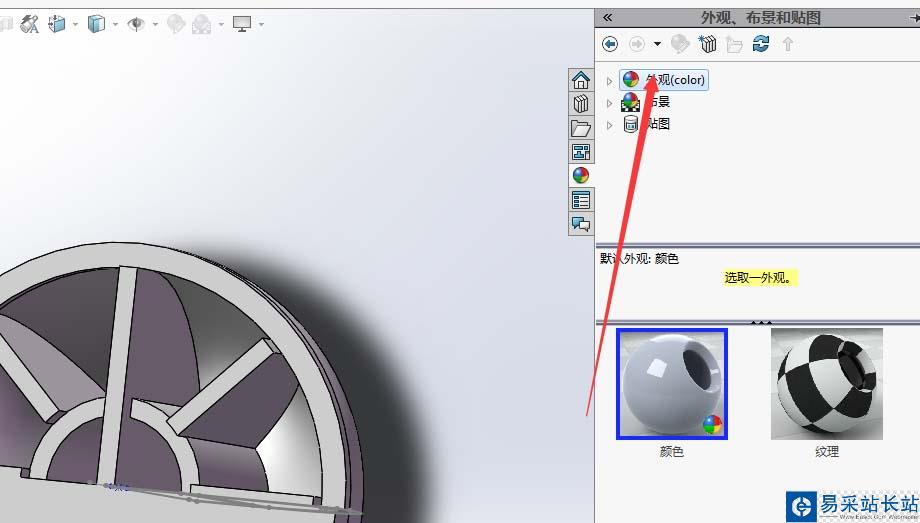Select the 颜色 color appearance thumbnail
This screenshot has height=523, width=920.
[x=671, y=384]
